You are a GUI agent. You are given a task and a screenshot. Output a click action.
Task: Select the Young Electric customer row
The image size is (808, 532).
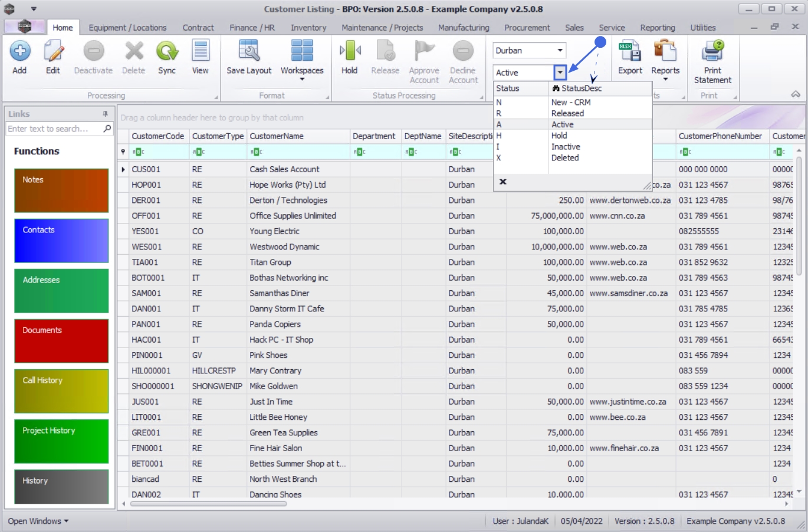(456, 231)
